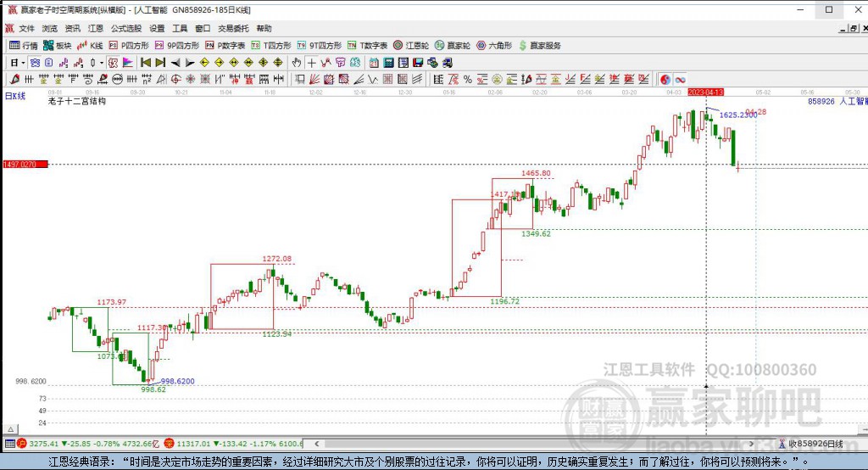Jump to last bar with skip-forward icon
868x470 pixels.
point(160,63)
